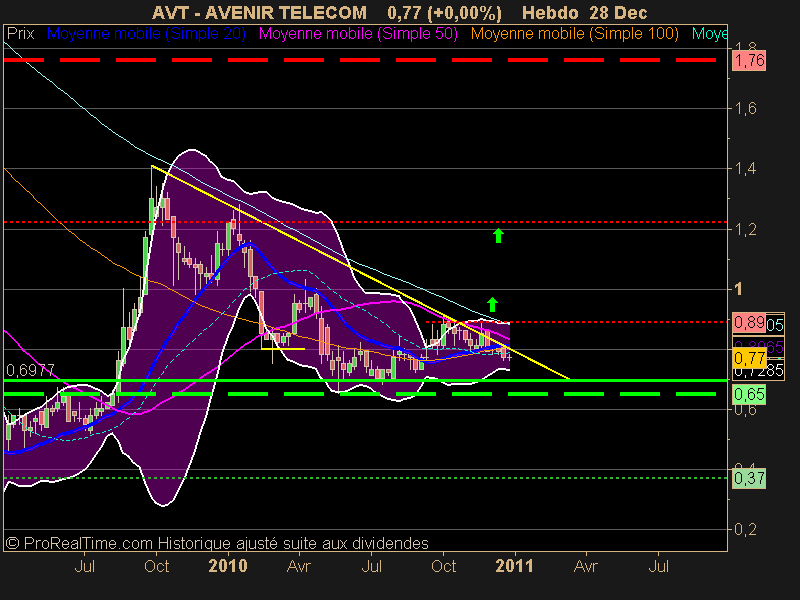The width and height of the screenshot is (800, 600).
Task: Click the orange 0,77 current price tag
Action: [x=749, y=358]
